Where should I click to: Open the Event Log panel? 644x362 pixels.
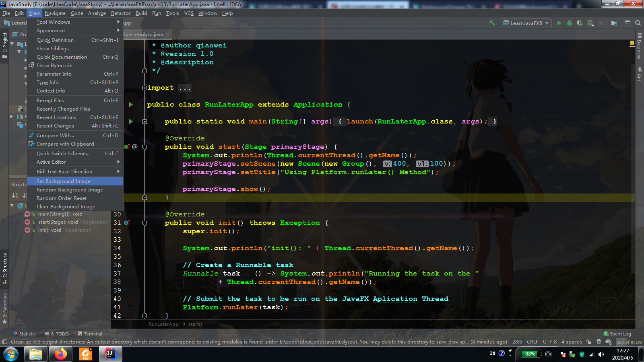pos(617,334)
